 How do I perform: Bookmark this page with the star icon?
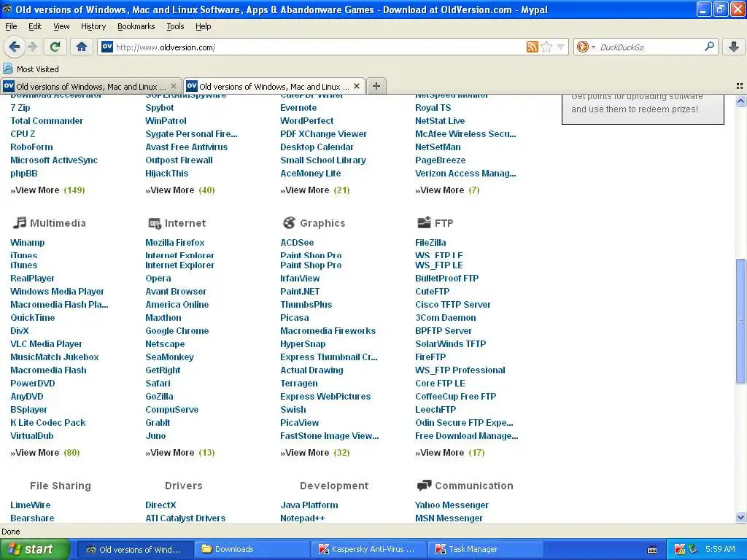[547, 47]
